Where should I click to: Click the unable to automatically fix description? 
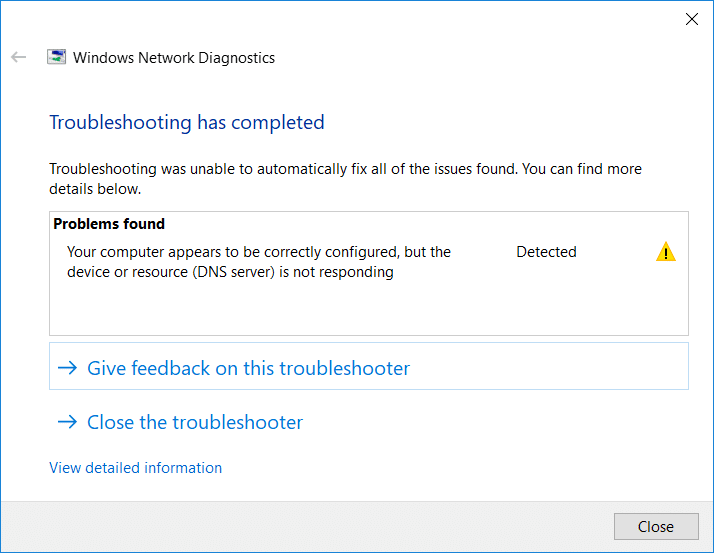point(345,178)
